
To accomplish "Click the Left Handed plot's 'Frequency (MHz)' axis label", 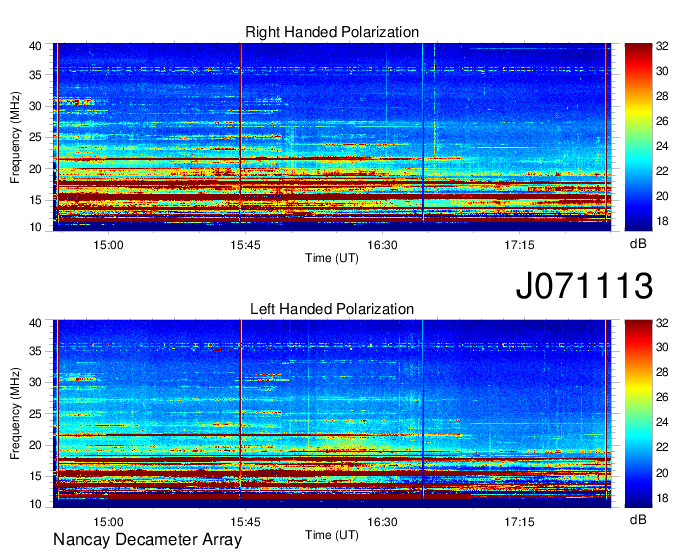I will click(15, 414).
